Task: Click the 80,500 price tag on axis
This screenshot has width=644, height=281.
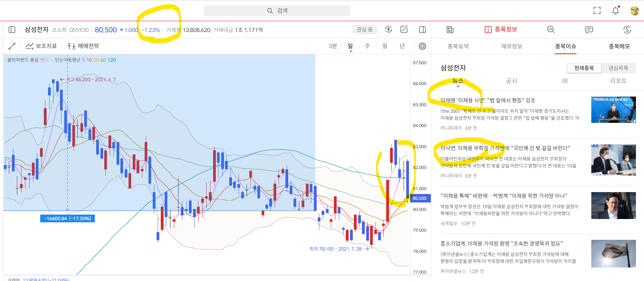Action: 420,198
